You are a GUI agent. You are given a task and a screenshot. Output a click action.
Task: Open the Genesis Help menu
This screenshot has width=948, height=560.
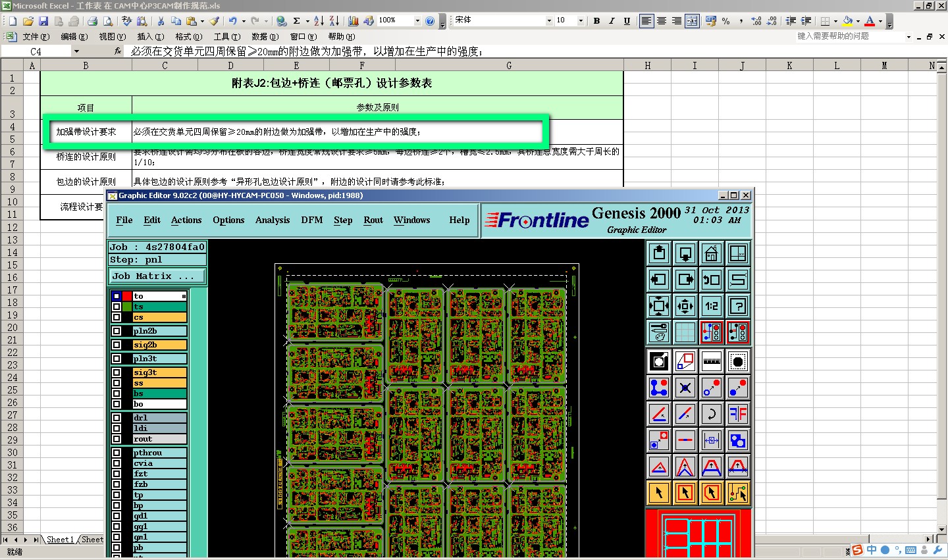pos(460,220)
